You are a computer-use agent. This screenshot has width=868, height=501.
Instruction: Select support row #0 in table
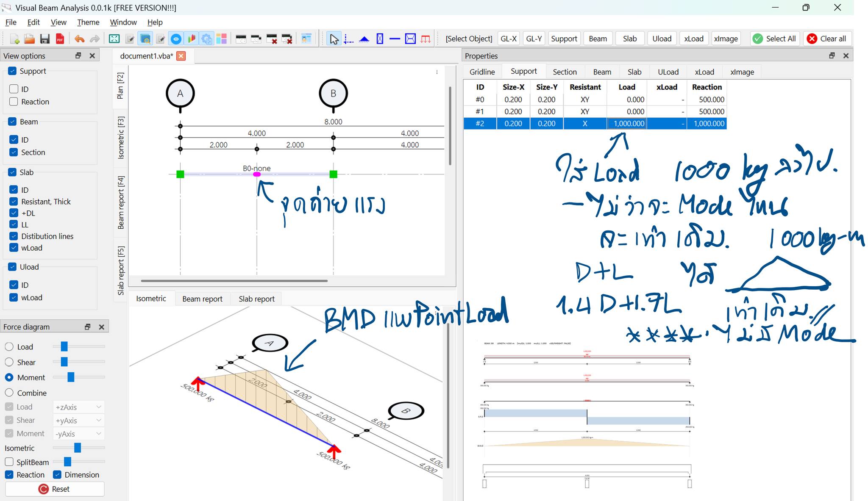coord(595,100)
